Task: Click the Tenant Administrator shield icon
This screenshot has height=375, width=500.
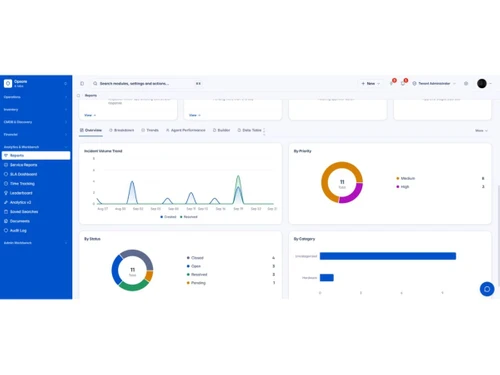Action: coord(414,84)
